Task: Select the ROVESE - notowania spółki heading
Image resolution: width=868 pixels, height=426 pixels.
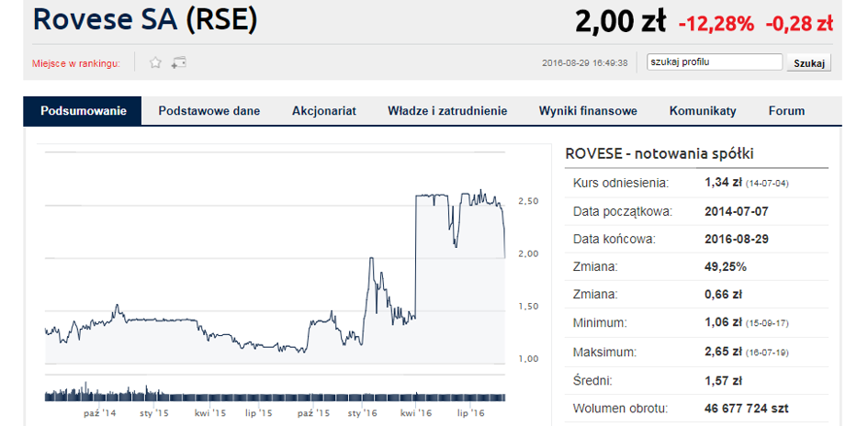Action: point(659,154)
